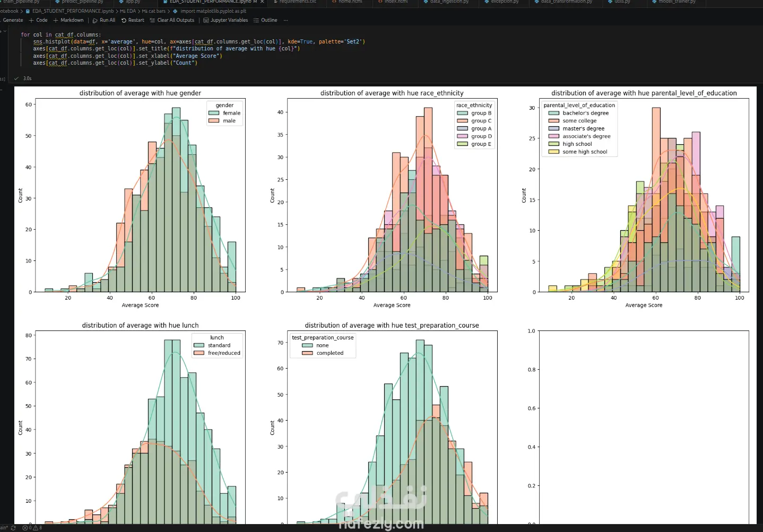The width and height of the screenshot is (763, 532).
Task: Click the free/reduced legend label
Action: tap(224, 353)
